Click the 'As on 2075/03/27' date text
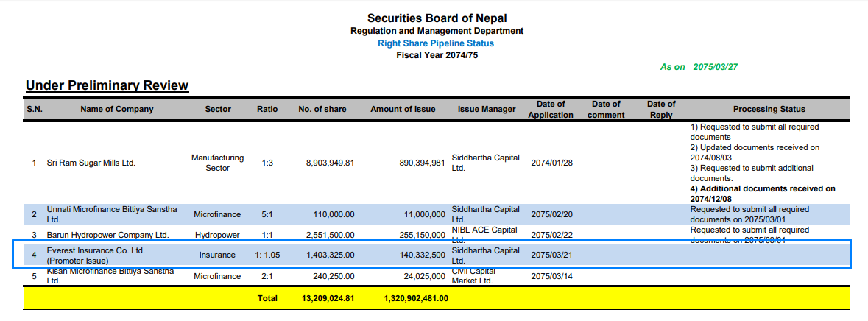The height and width of the screenshot is (321, 868). [x=699, y=67]
